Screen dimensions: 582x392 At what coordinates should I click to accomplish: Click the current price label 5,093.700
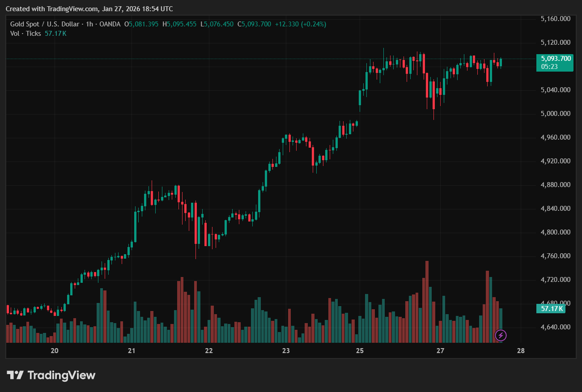[x=556, y=58]
